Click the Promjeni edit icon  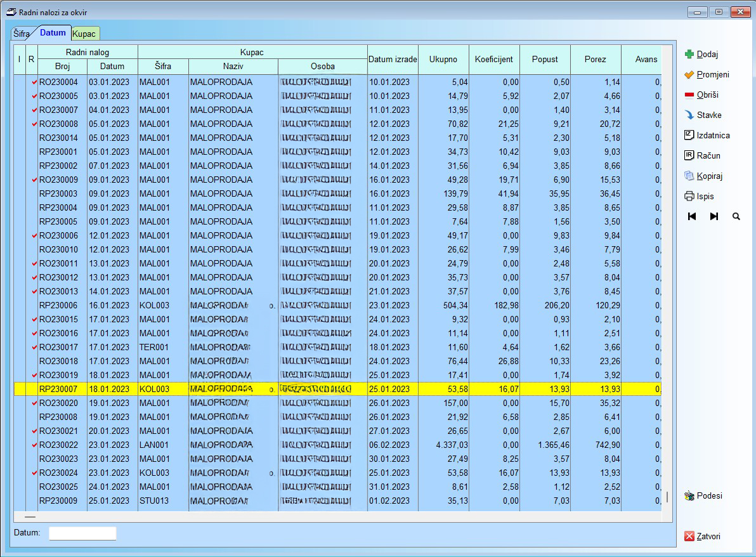click(689, 75)
